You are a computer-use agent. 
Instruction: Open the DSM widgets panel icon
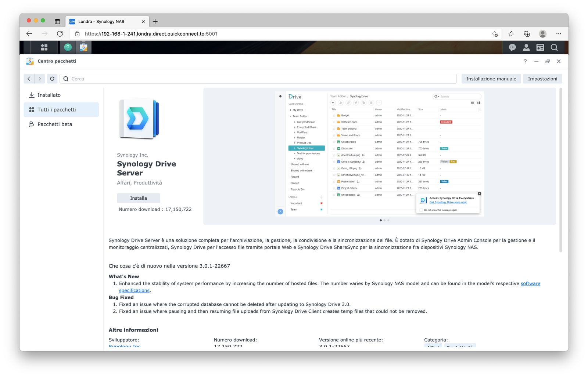tap(540, 47)
